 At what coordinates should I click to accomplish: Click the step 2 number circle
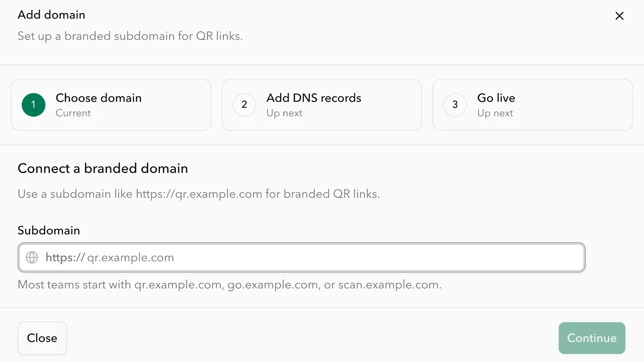pyautogui.click(x=244, y=105)
